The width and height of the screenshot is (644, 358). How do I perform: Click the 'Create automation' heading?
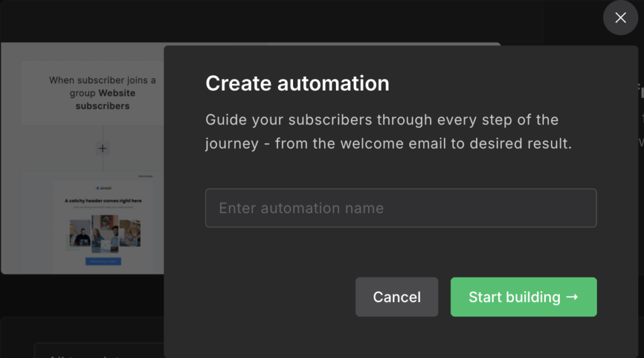[297, 84]
